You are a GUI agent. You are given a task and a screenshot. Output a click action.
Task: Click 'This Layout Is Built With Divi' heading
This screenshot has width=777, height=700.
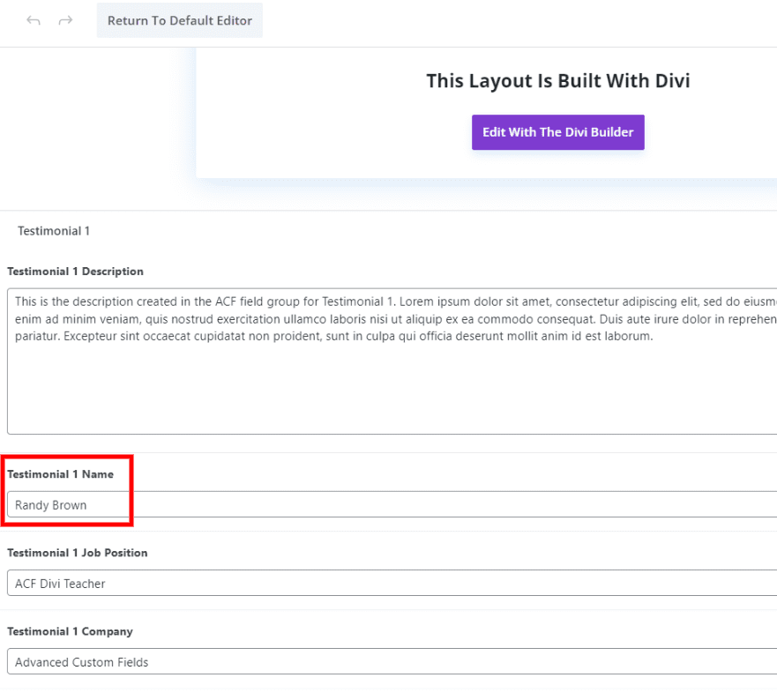pos(557,81)
